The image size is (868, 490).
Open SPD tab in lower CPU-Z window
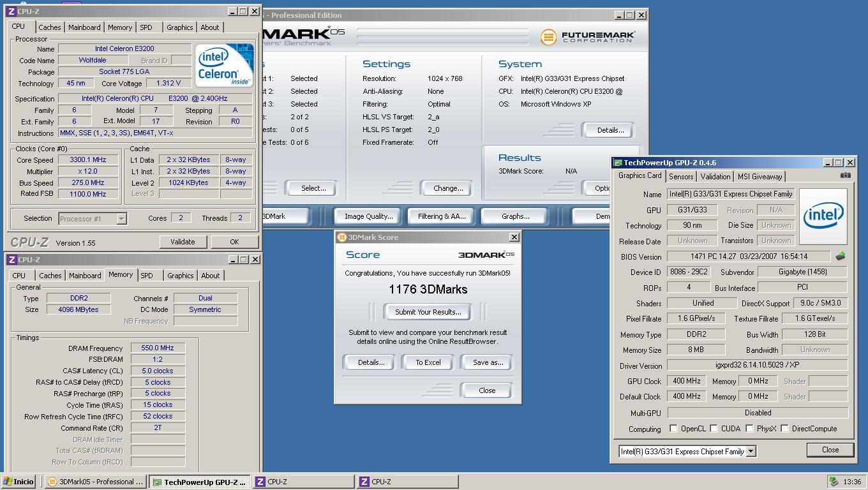pyautogui.click(x=147, y=276)
